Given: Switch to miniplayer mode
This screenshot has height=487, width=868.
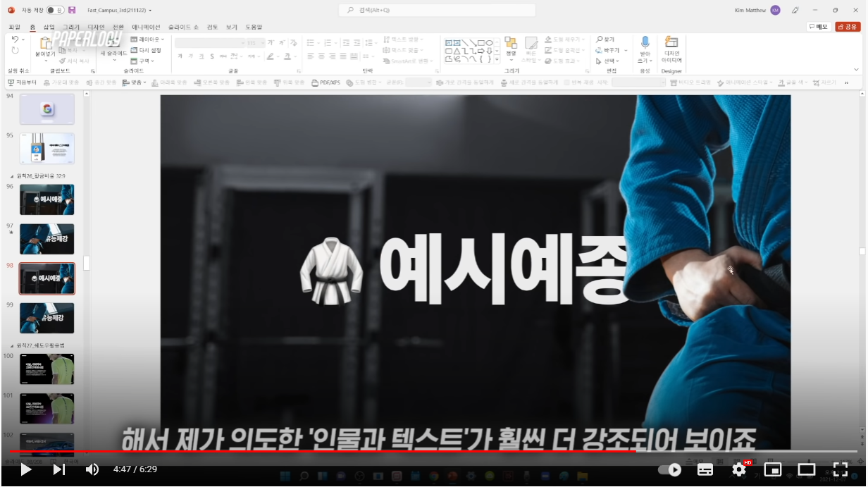Looking at the screenshot, I should 773,469.
